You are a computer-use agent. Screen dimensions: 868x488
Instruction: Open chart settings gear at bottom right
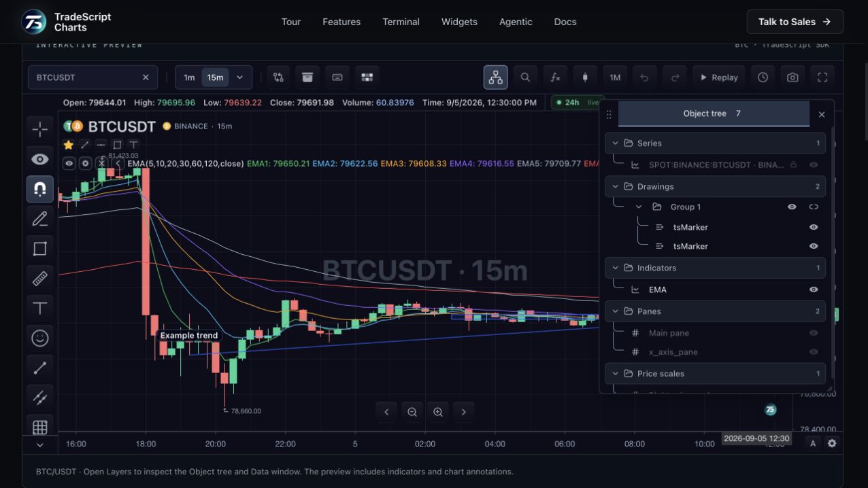coord(832,443)
